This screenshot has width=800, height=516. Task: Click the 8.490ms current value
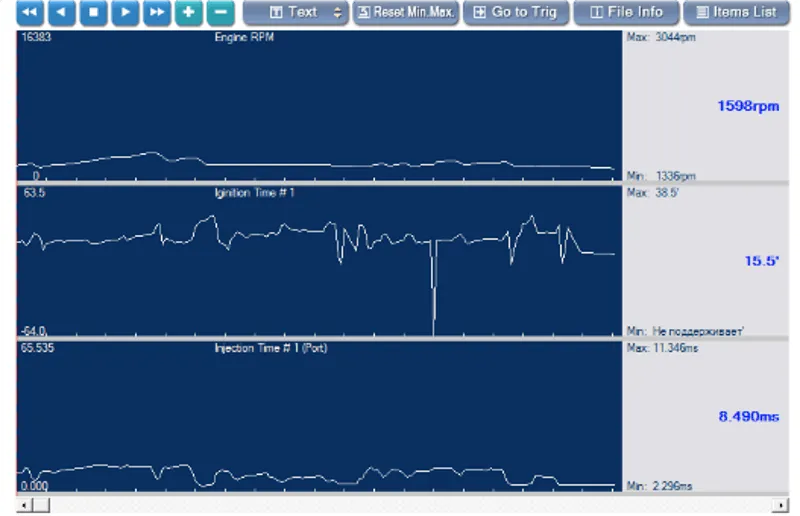(x=748, y=416)
